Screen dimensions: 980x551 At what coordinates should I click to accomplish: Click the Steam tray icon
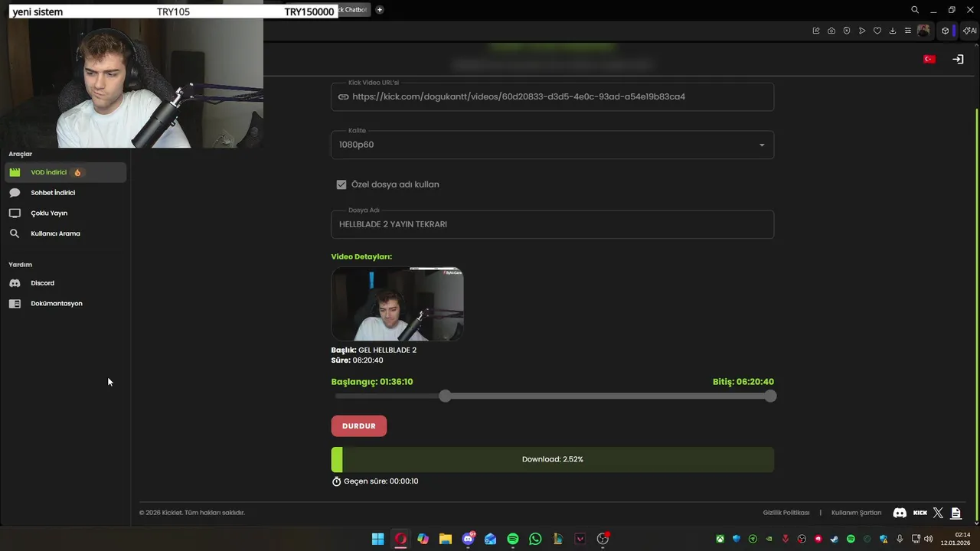coord(835,539)
